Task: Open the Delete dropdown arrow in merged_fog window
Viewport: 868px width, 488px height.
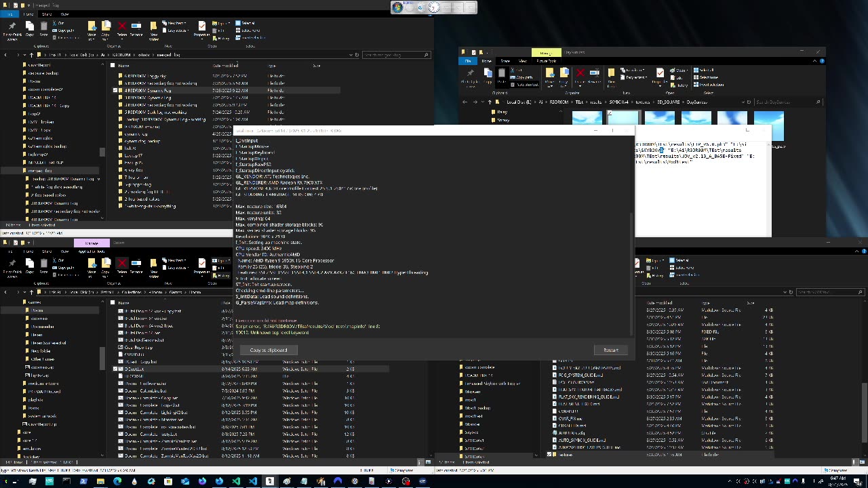Action: [122, 39]
